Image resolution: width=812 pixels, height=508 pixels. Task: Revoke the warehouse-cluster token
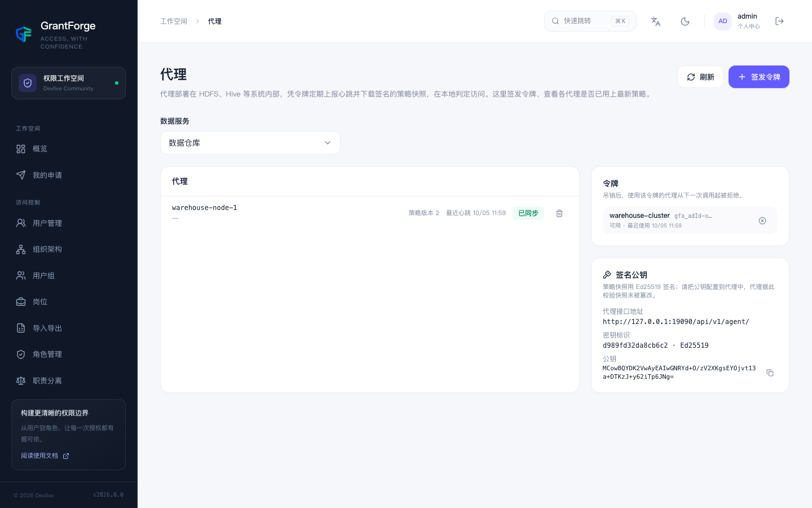(762, 221)
